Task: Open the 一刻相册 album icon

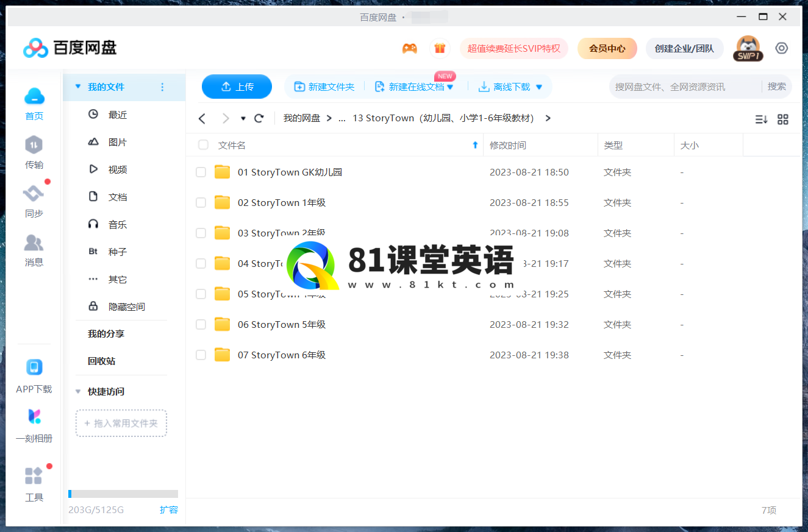Action: tap(34, 417)
